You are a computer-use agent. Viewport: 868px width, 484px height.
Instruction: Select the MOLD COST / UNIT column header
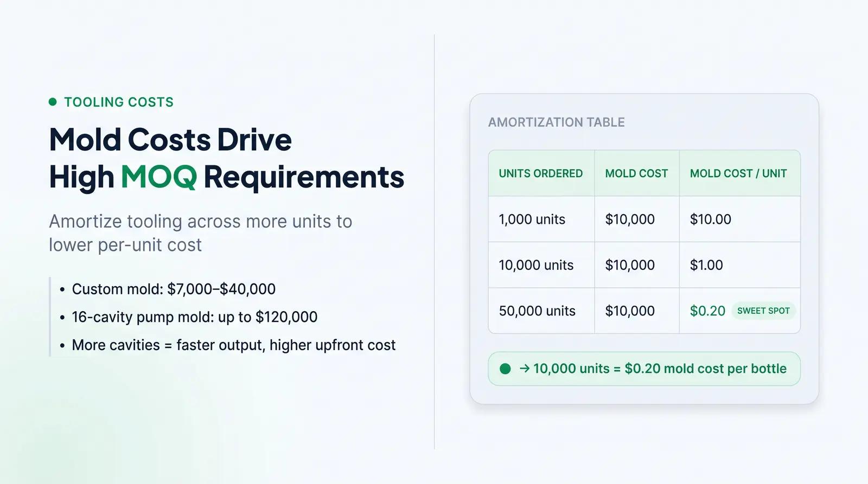point(738,173)
